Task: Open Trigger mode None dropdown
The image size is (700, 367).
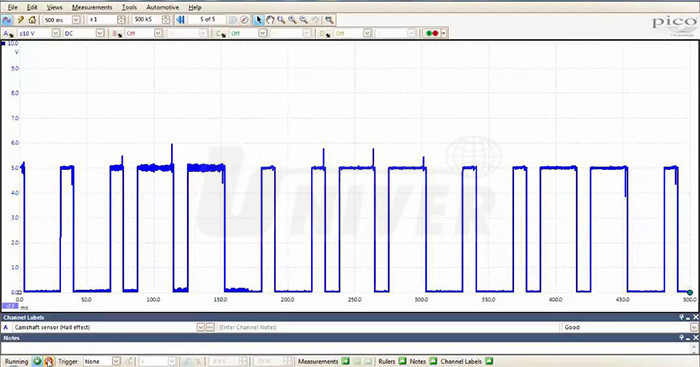Action: pos(116,361)
